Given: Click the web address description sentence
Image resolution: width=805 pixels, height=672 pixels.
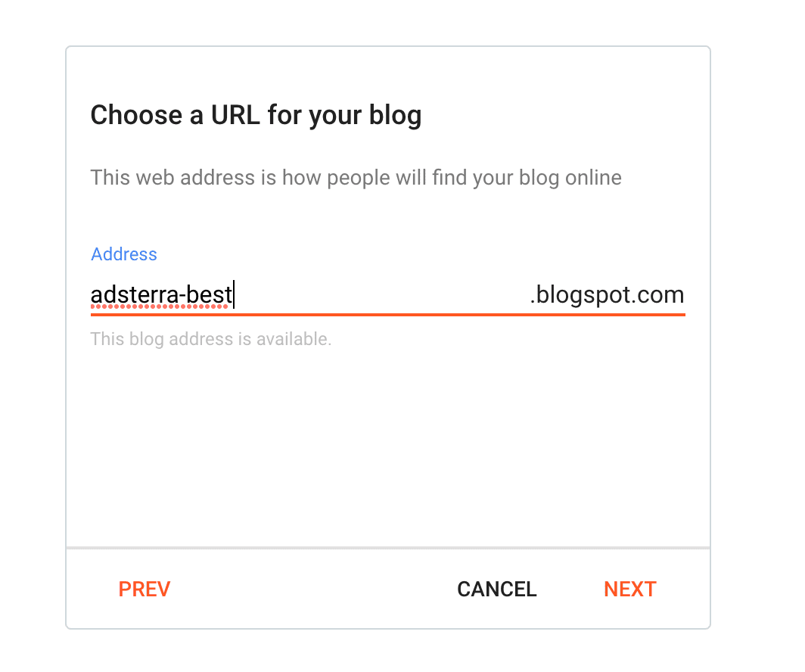Looking at the screenshot, I should pos(356,177).
